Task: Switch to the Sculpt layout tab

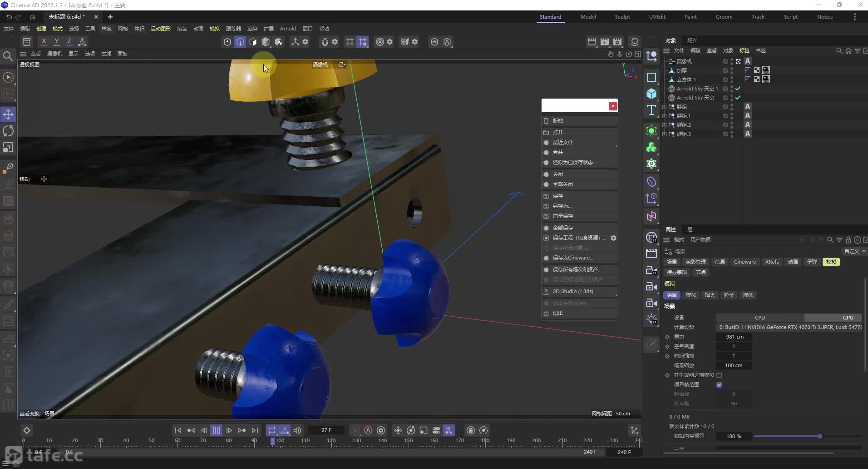Action: pyautogui.click(x=622, y=17)
